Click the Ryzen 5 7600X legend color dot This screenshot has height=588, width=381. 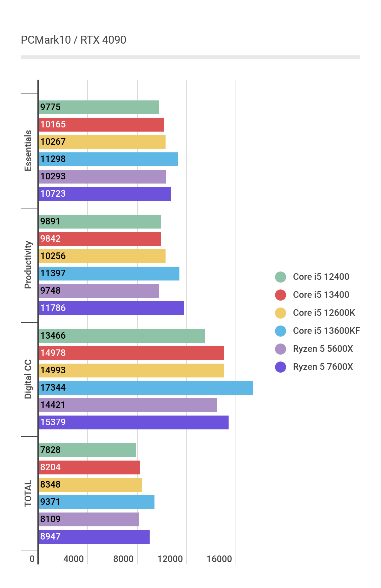[281, 367]
